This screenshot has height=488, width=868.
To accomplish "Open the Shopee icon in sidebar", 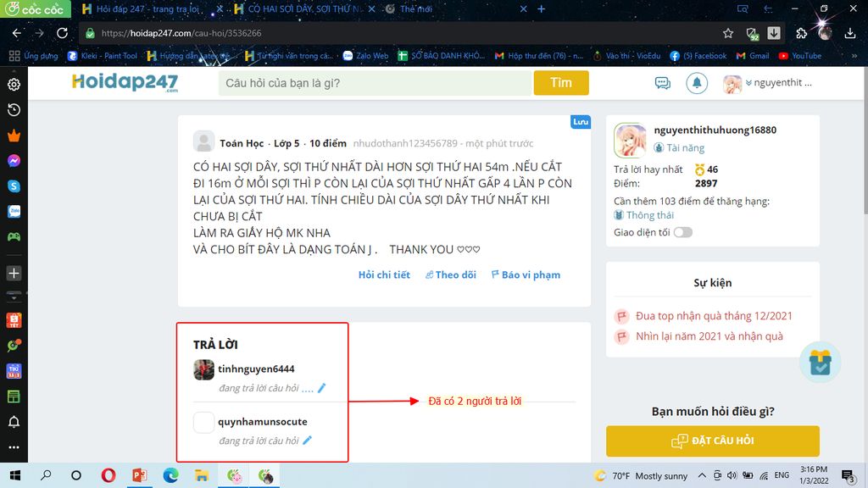I will (14, 320).
